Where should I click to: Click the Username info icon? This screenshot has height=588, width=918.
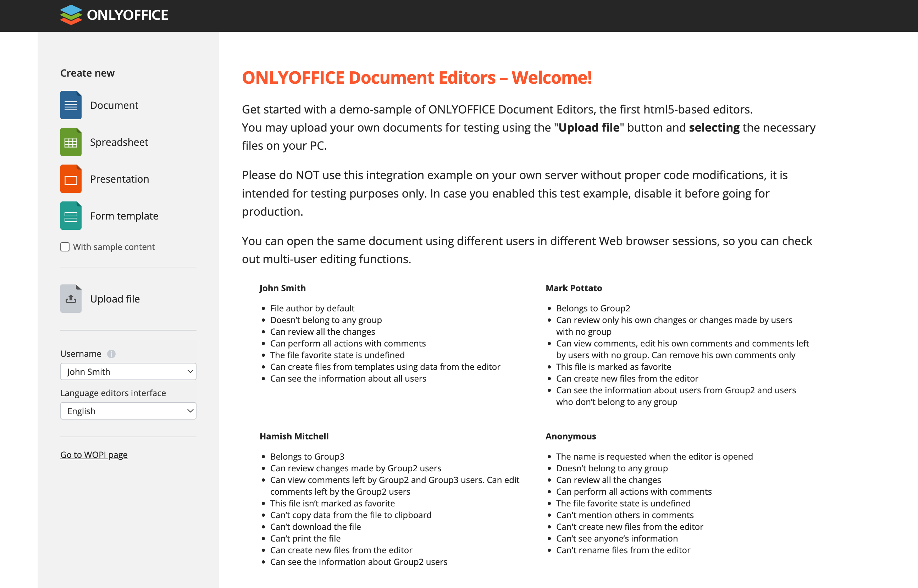tap(111, 354)
